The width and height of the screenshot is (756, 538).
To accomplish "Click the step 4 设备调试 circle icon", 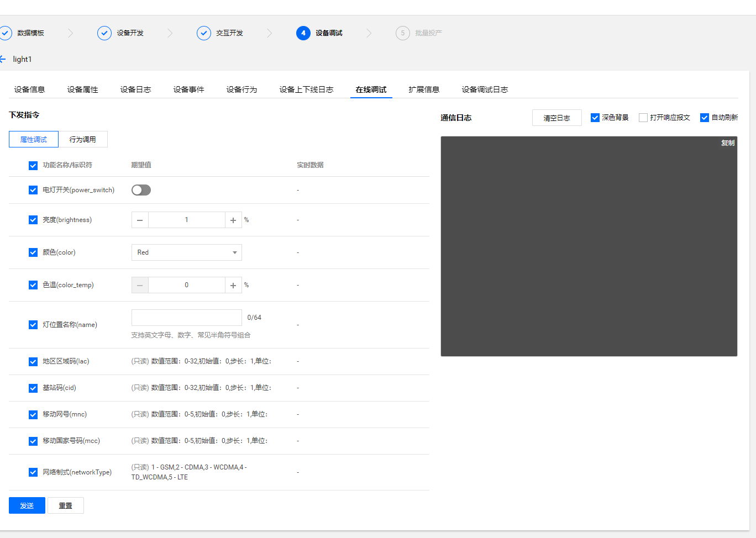I will pos(303,33).
